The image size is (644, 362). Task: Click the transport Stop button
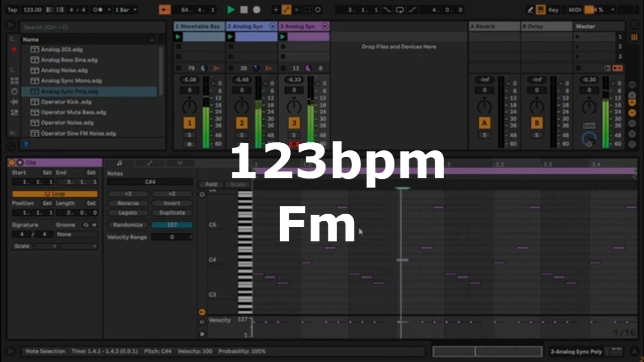[244, 10]
